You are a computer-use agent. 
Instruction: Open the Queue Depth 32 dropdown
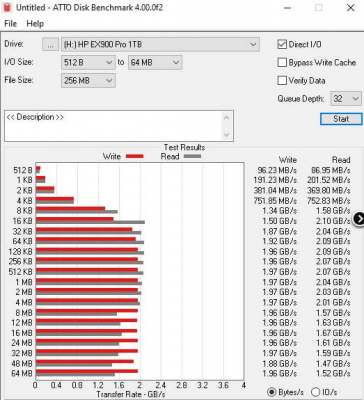tap(346, 99)
